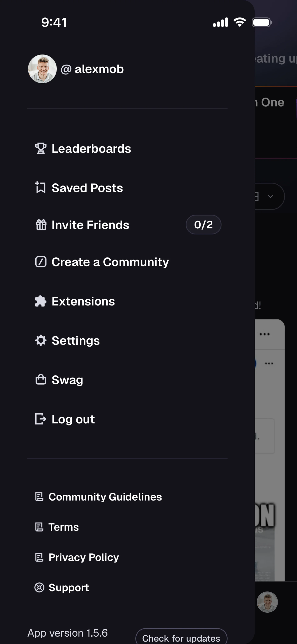Expand the dropdown chevron behind the drawer
The height and width of the screenshot is (644, 297).
coord(270,197)
